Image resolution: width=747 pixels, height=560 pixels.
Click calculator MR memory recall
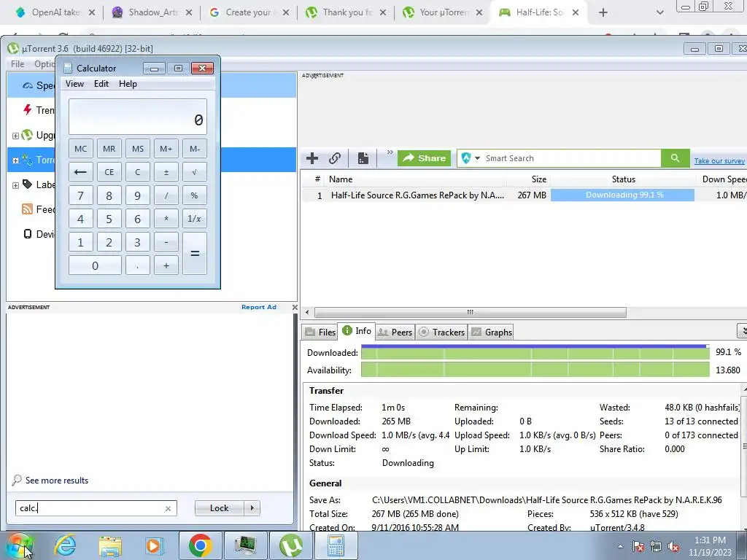[x=109, y=149]
